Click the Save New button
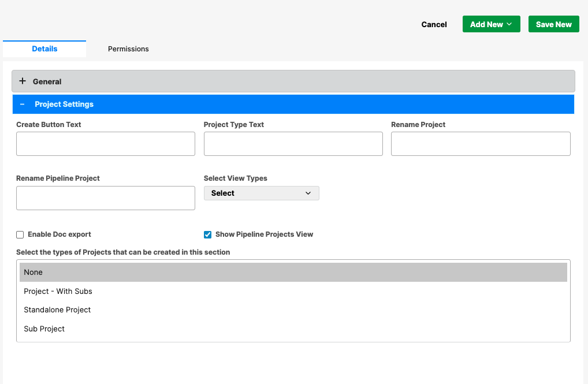Image resolution: width=588 pixels, height=384 pixels. coord(554,24)
